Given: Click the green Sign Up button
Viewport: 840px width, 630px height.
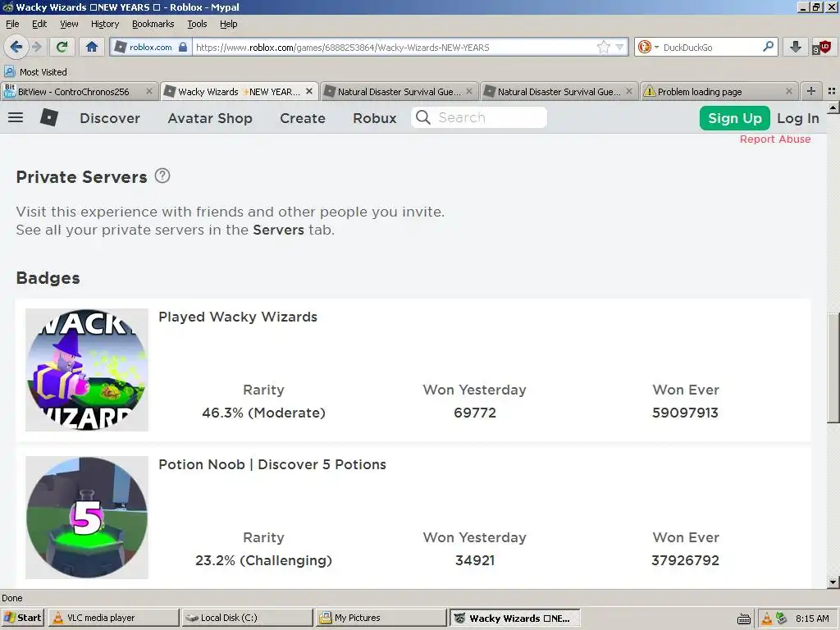Looking at the screenshot, I should (734, 118).
